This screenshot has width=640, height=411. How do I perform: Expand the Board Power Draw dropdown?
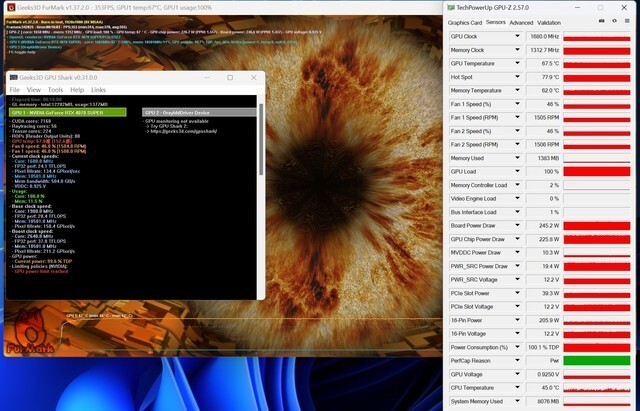517,225
